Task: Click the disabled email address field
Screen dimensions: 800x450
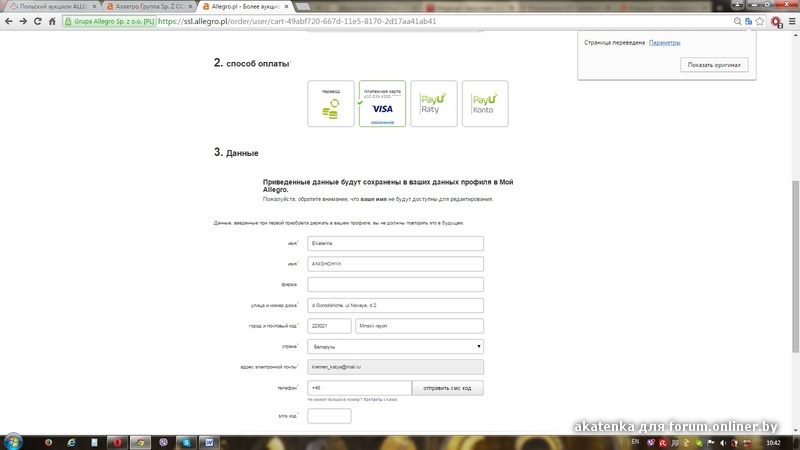Action: pyautogui.click(x=395, y=367)
